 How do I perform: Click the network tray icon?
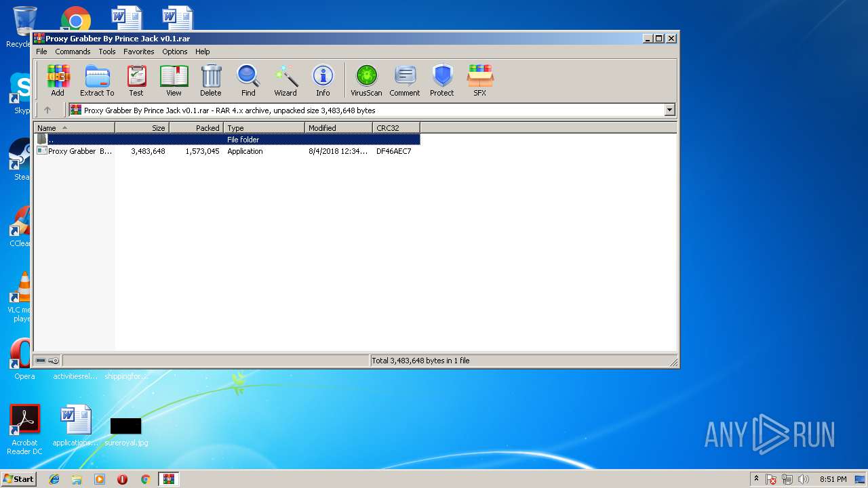pyautogui.click(x=787, y=479)
